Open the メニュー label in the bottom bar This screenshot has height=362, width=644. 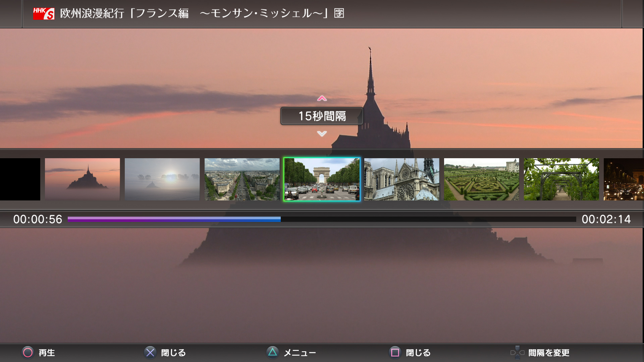[300, 353]
